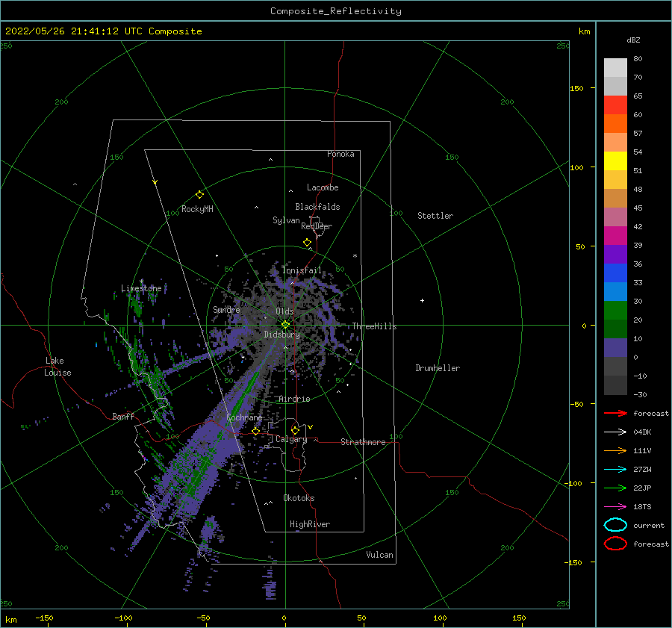
Task: Click the green 22JP arrow legend icon
Action: click(x=615, y=488)
